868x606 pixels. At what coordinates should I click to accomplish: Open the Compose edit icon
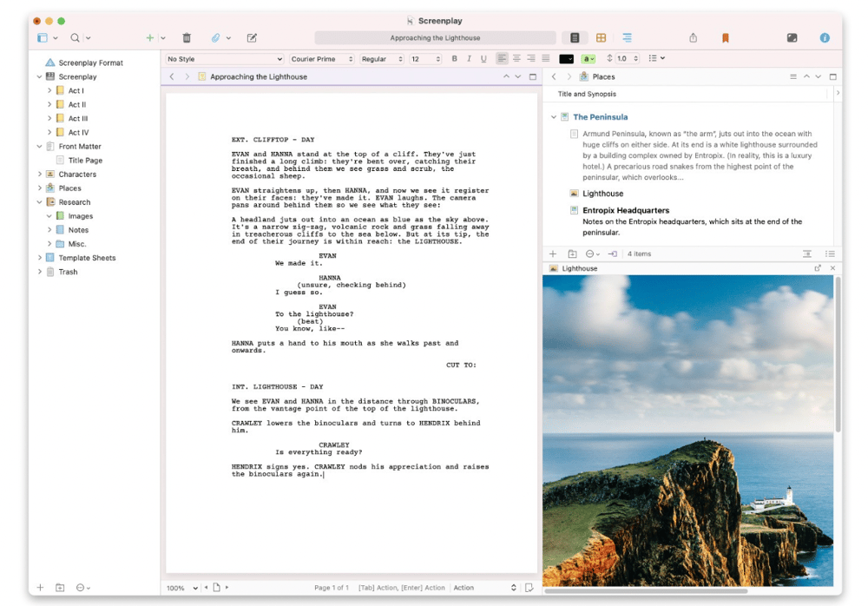coord(252,37)
